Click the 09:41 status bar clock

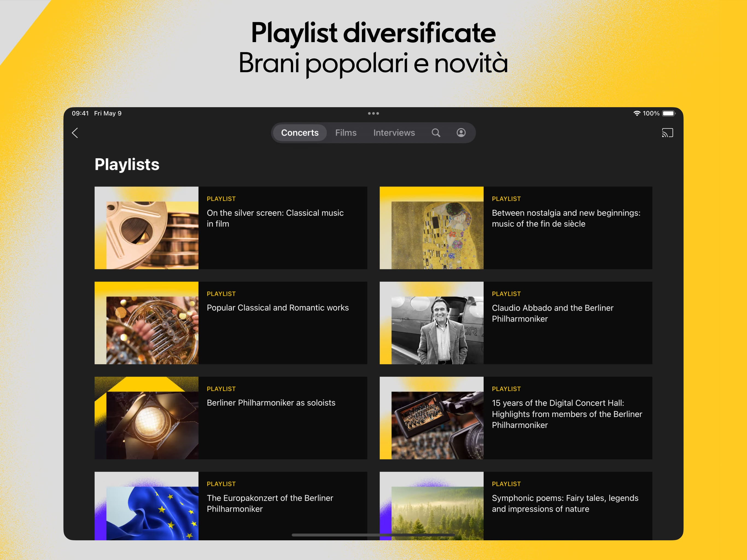click(x=80, y=113)
